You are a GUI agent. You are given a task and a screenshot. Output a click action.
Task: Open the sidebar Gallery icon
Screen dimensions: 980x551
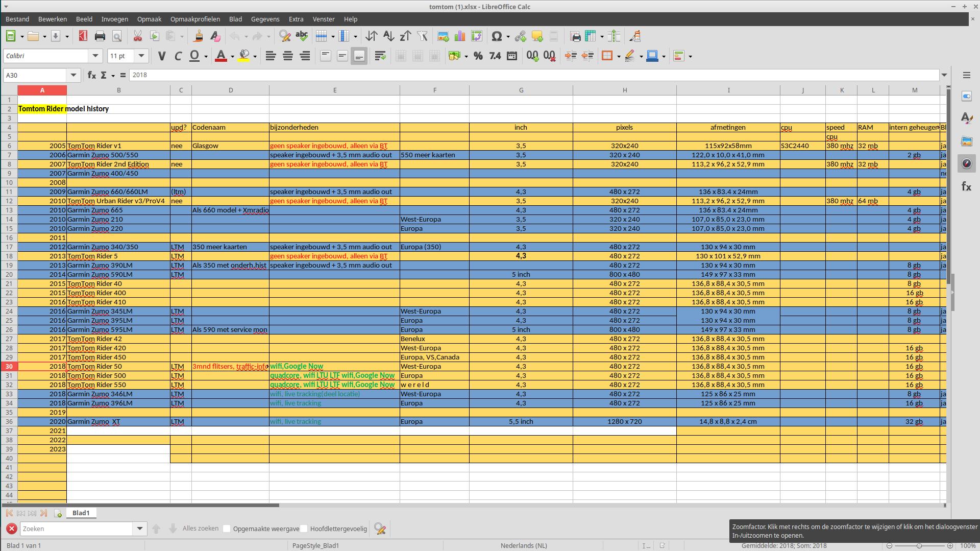coord(967,141)
